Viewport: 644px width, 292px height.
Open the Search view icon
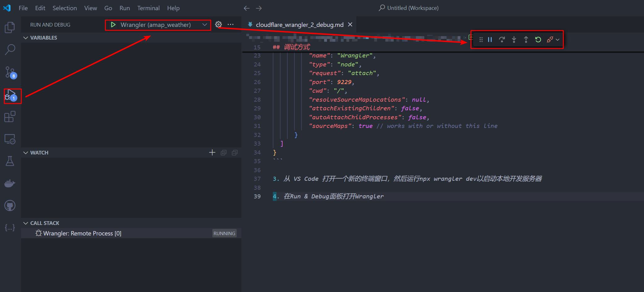pyautogui.click(x=10, y=49)
